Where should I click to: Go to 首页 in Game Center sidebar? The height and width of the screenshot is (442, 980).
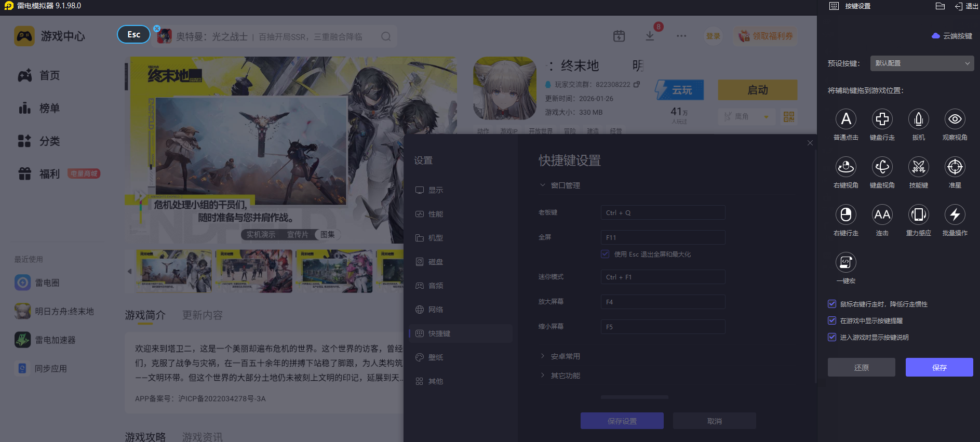(39, 75)
